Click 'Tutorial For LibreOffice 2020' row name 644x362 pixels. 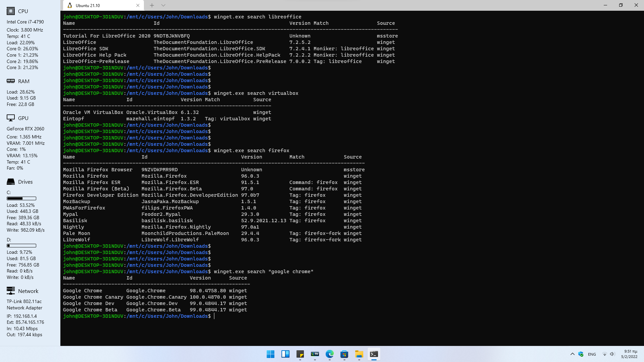click(107, 36)
